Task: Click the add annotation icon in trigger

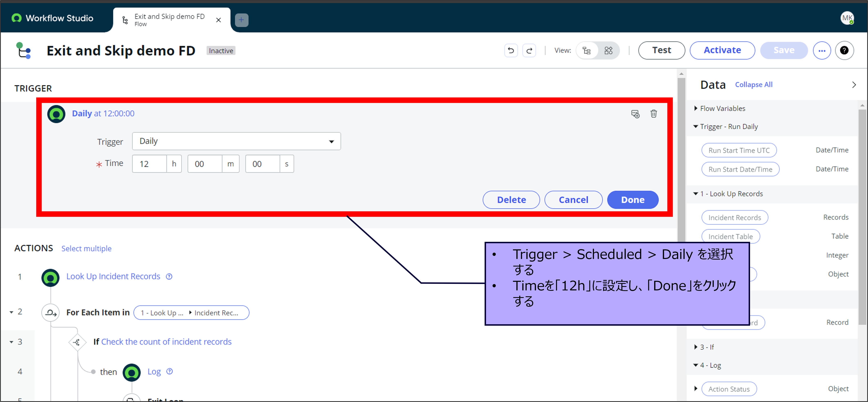Action: (x=635, y=114)
